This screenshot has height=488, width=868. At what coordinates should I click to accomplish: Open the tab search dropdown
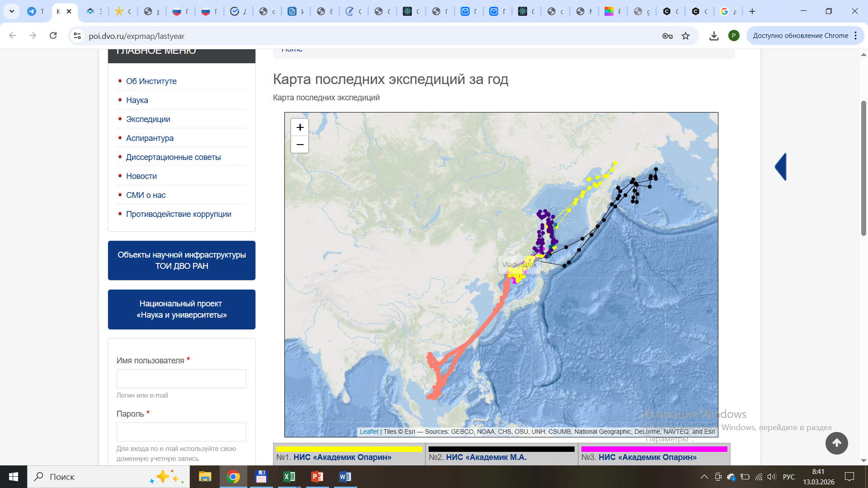(x=12, y=11)
